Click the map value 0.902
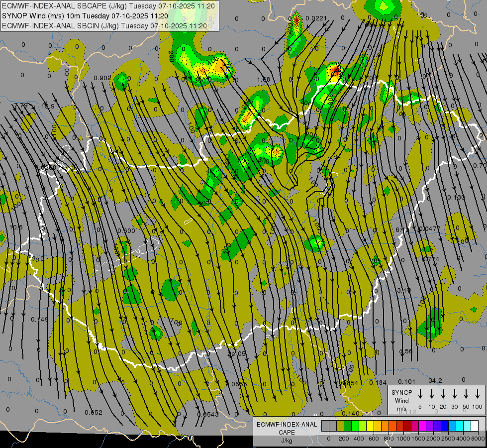The height and width of the screenshot is (448, 487). pyautogui.click(x=102, y=78)
